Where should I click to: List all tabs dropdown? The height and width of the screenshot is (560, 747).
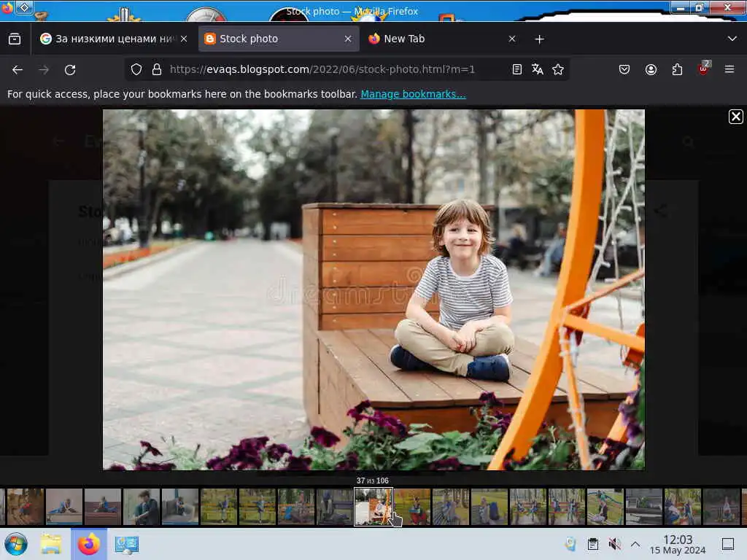[732, 39]
